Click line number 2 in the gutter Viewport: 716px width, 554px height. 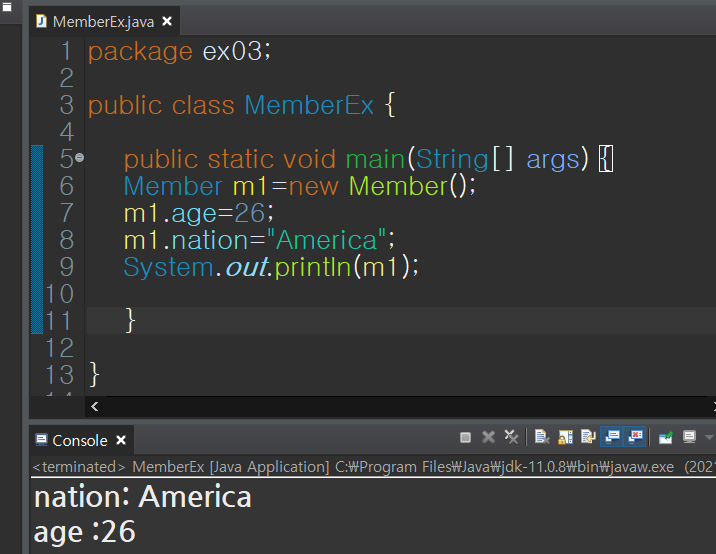[x=67, y=78]
